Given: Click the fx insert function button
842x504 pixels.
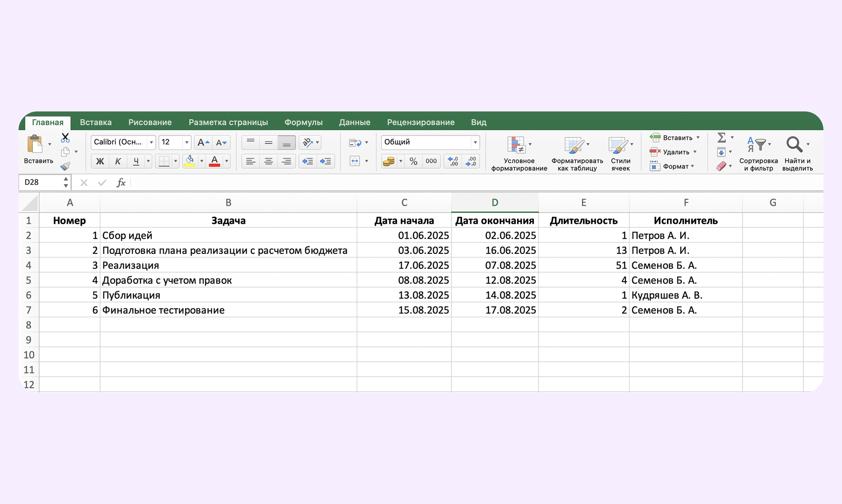Looking at the screenshot, I should pos(121,182).
